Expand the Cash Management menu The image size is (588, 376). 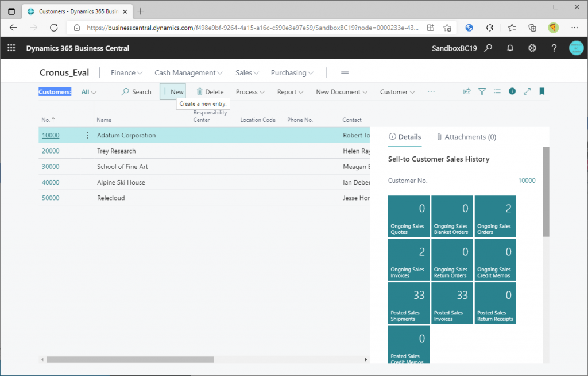(188, 73)
